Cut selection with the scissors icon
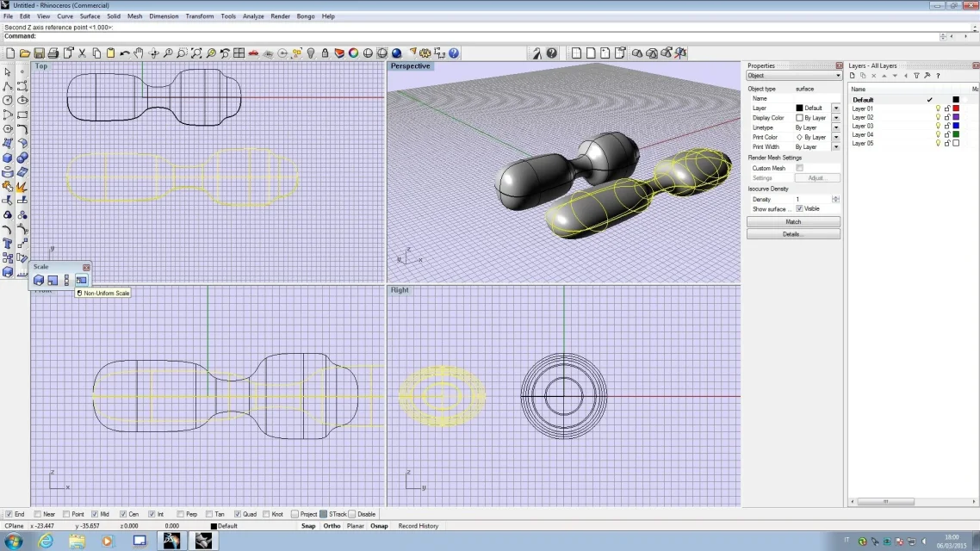 [82, 53]
